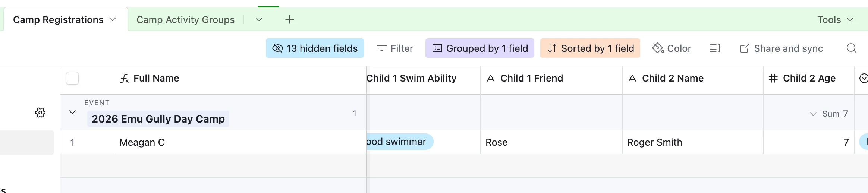Add a new table with plus icon
The height and width of the screenshot is (193, 868).
(x=290, y=20)
